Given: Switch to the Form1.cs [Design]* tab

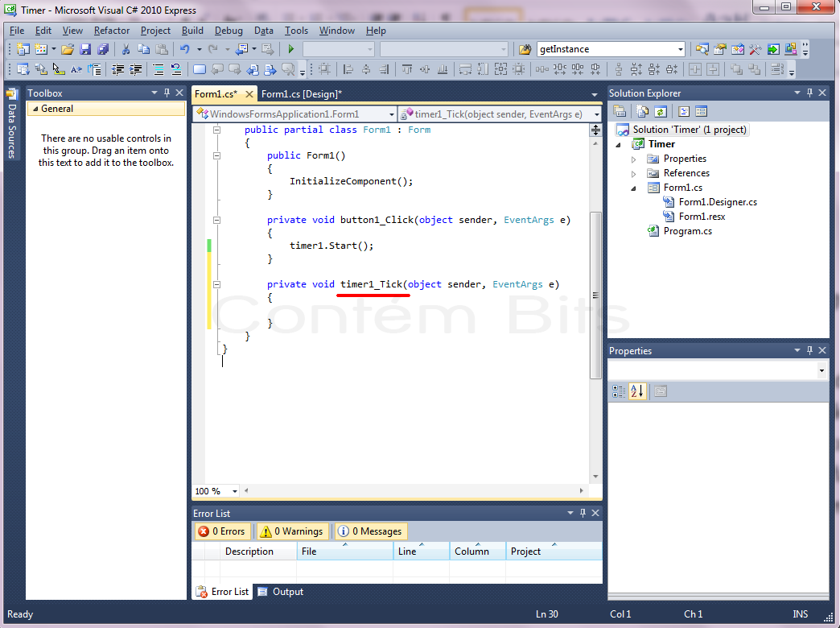Looking at the screenshot, I should point(301,94).
